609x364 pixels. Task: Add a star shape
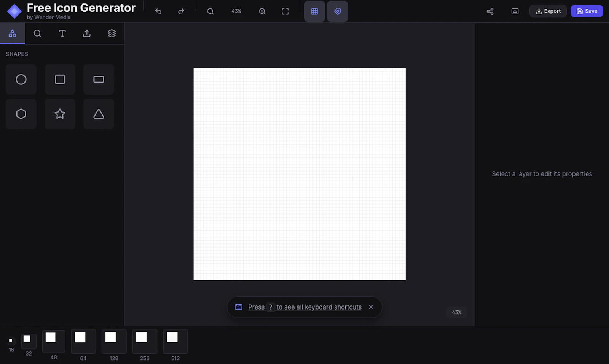[x=60, y=114]
